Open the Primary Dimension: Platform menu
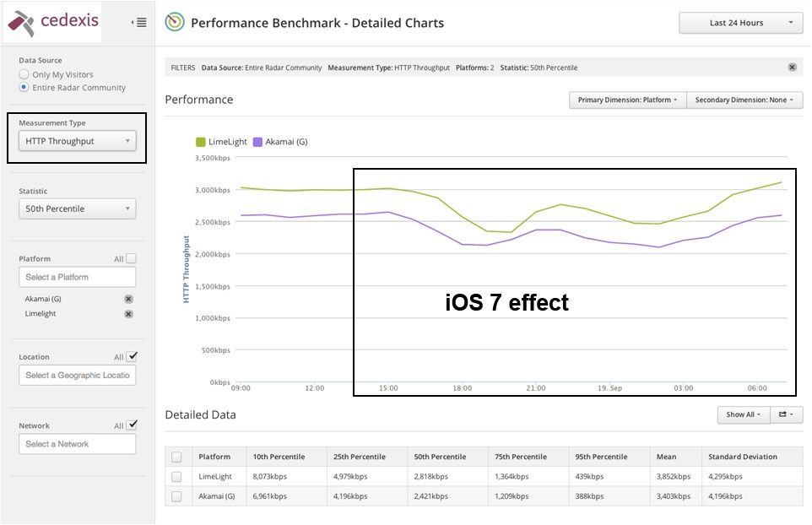The image size is (812, 525). tap(627, 100)
